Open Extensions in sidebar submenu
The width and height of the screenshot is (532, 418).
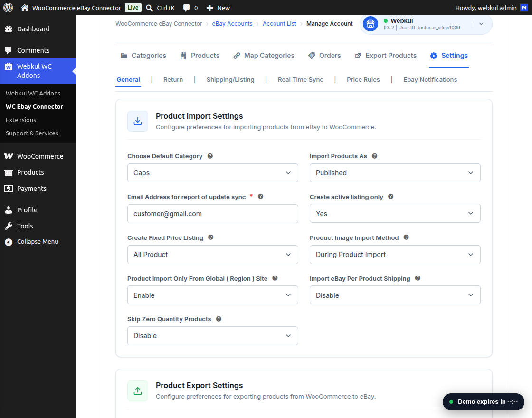pos(21,120)
